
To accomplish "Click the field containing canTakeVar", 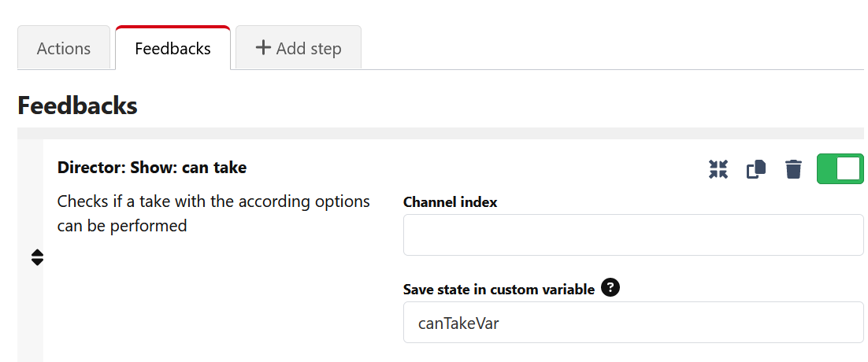I will click(633, 323).
